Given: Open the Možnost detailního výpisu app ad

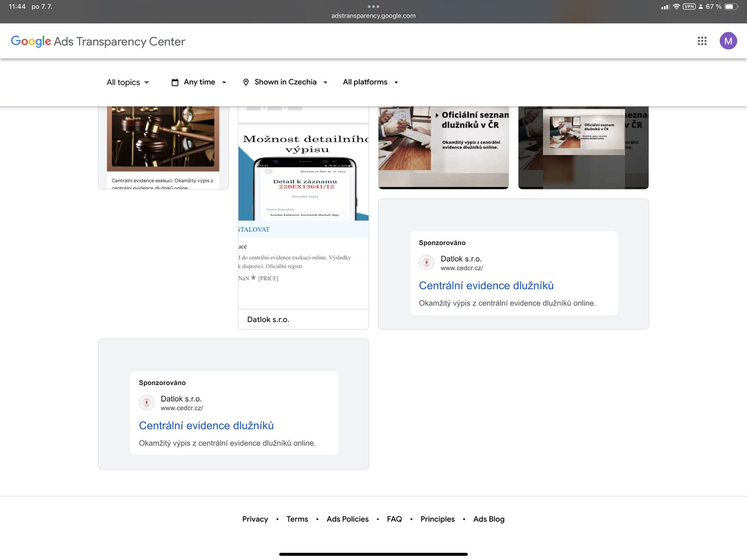Looking at the screenshot, I should (x=303, y=218).
